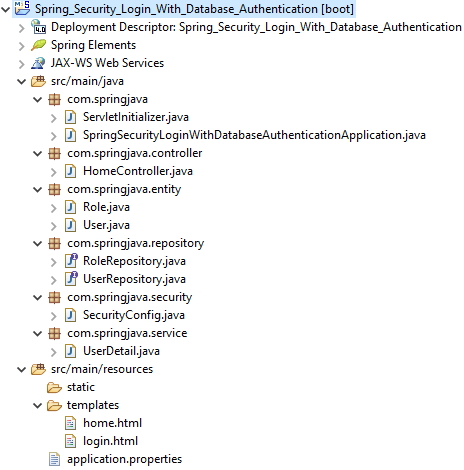Expand the UserDetail.java node
The image size is (464, 470).
(54, 352)
